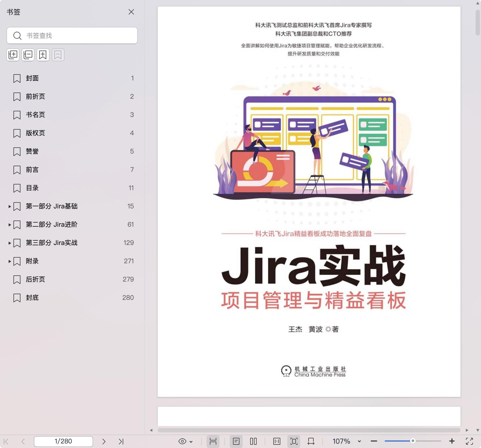This screenshot has height=448, width=481.
Task: Open 第三部分 Jira实战 bookmark
Action: point(52,243)
